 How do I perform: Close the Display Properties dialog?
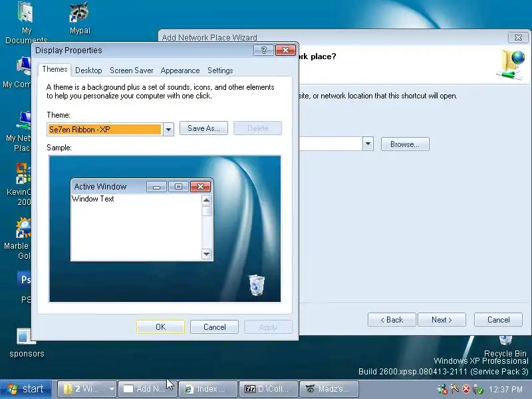[285, 51]
